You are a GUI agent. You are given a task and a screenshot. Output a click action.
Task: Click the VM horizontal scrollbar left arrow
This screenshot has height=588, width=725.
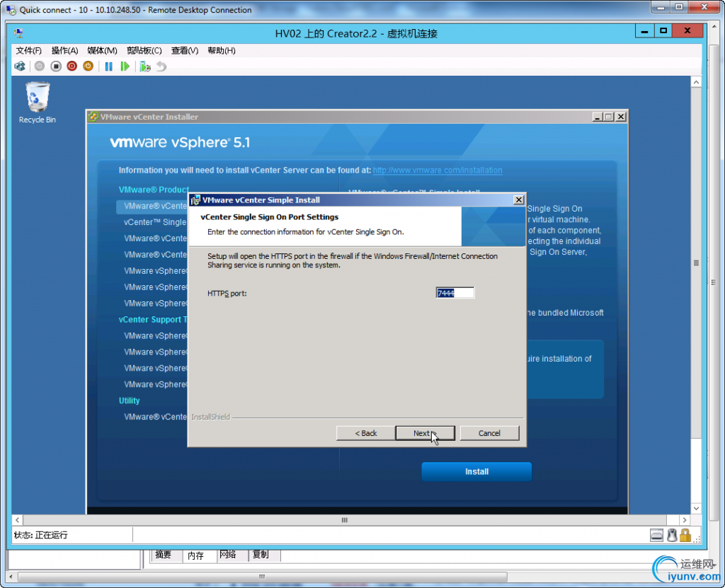pos(17,520)
